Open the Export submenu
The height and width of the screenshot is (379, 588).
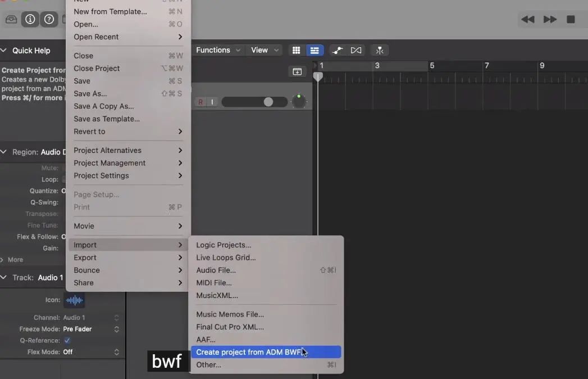pyautogui.click(x=128, y=258)
